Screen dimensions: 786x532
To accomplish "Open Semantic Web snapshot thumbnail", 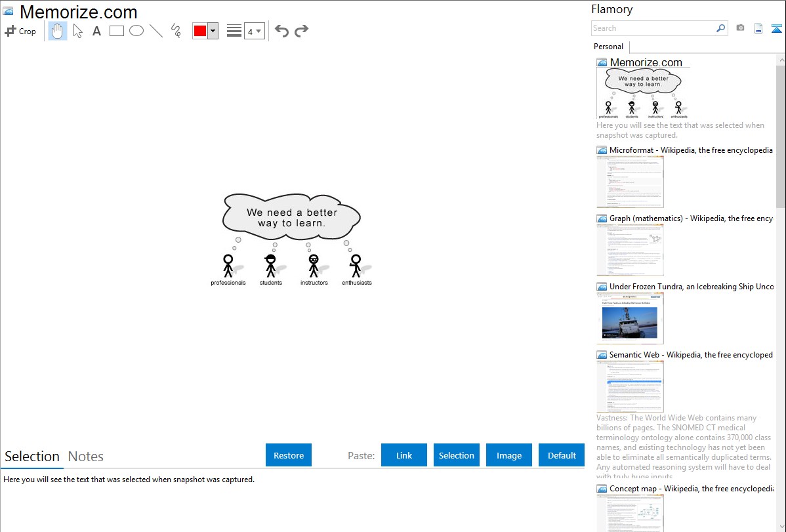I will (x=630, y=386).
